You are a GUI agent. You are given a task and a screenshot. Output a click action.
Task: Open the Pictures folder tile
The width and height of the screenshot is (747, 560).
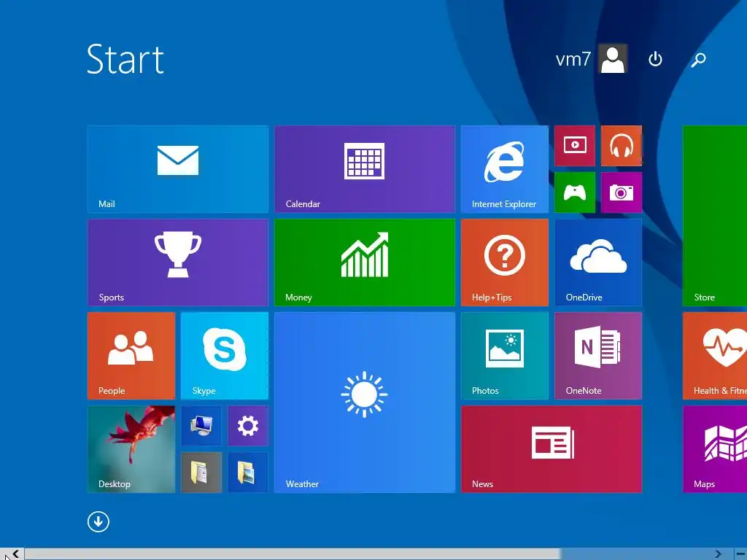(x=248, y=472)
